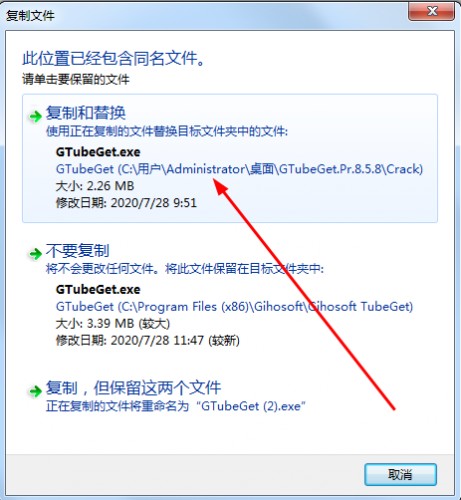Click the 取消 button

400,474
